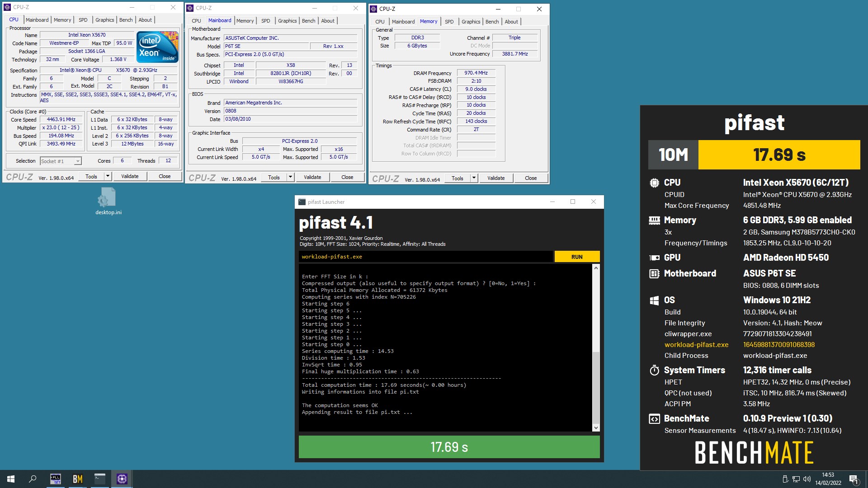
Task: Open the notification center icon
Action: [854, 479]
